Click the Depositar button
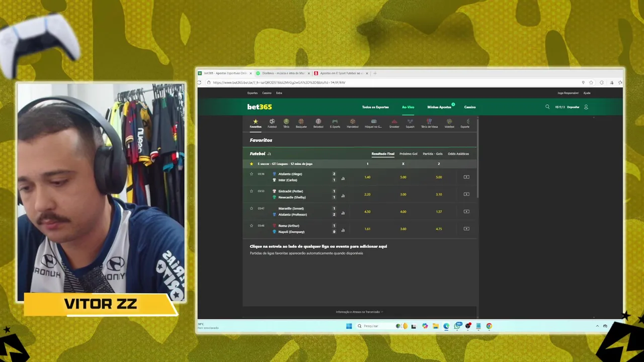Viewport: 644px width, 362px height. pyautogui.click(x=573, y=107)
